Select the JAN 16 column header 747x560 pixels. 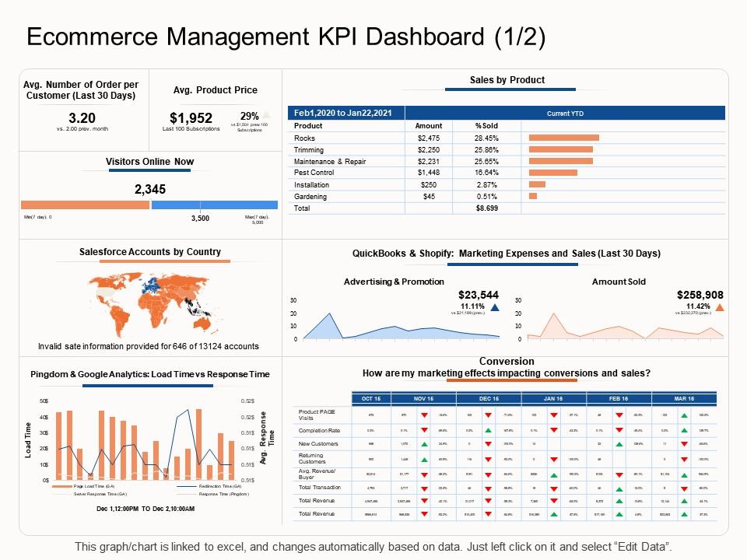tap(552, 397)
